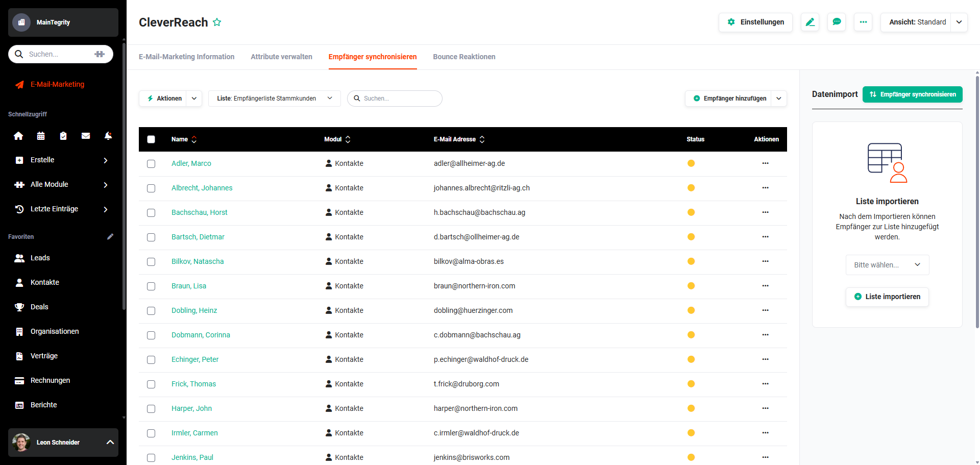The height and width of the screenshot is (465, 980).
Task: Click the green pencil edit icon
Action: [810, 22]
